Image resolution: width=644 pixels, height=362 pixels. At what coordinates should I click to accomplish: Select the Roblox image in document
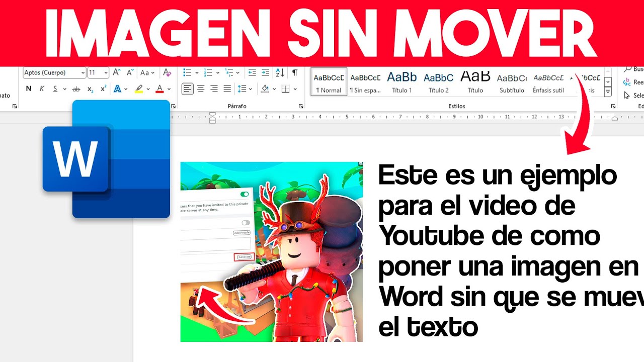(x=272, y=251)
